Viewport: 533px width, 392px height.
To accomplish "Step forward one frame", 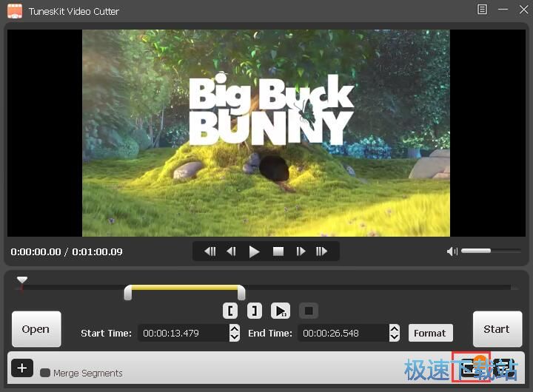I will [301, 251].
